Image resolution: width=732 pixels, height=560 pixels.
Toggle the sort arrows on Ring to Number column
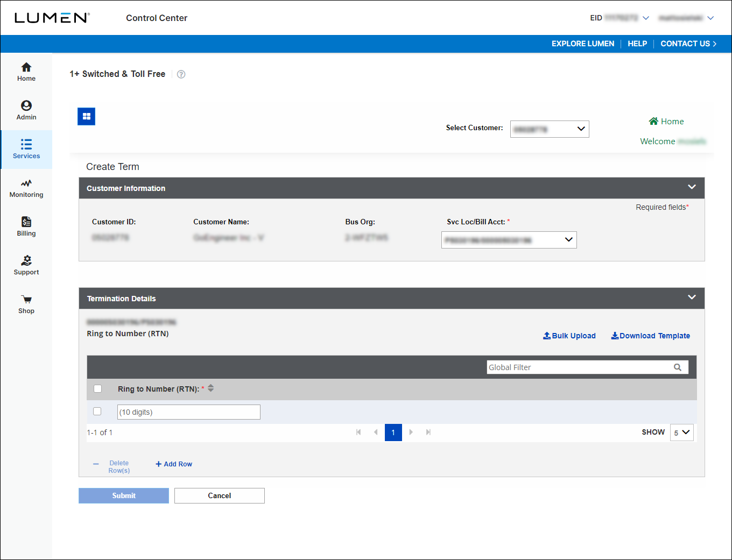[x=210, y=387]
